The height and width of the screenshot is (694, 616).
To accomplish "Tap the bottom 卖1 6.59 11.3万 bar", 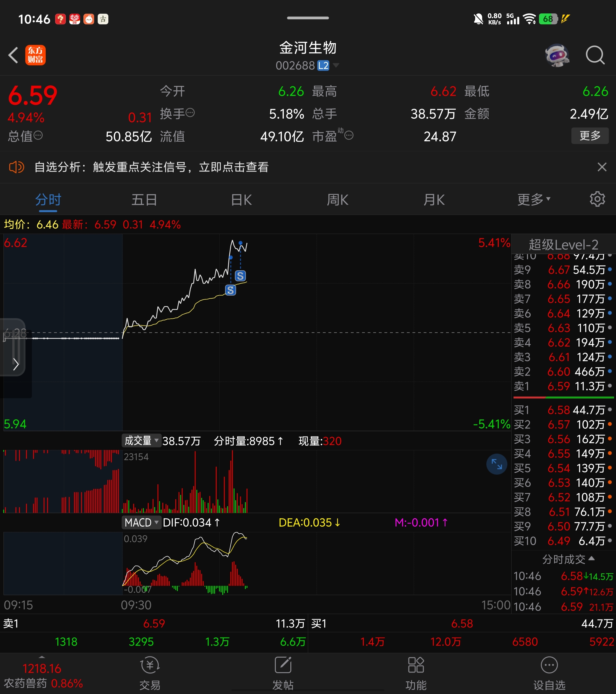I will pyautogui.click(x=154, y=623).
